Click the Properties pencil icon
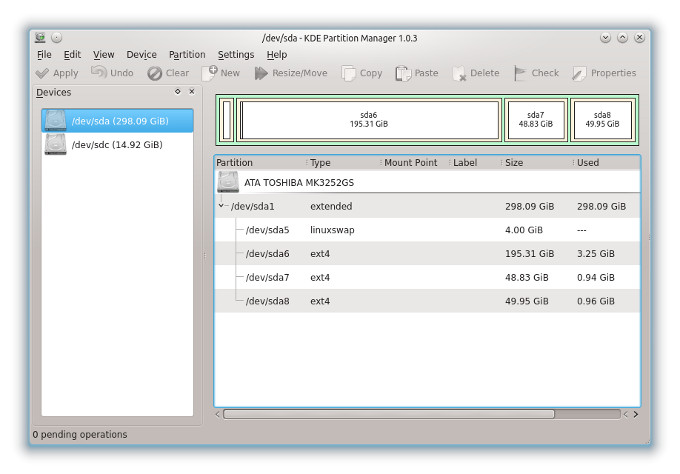 click(x=579, y=73)
